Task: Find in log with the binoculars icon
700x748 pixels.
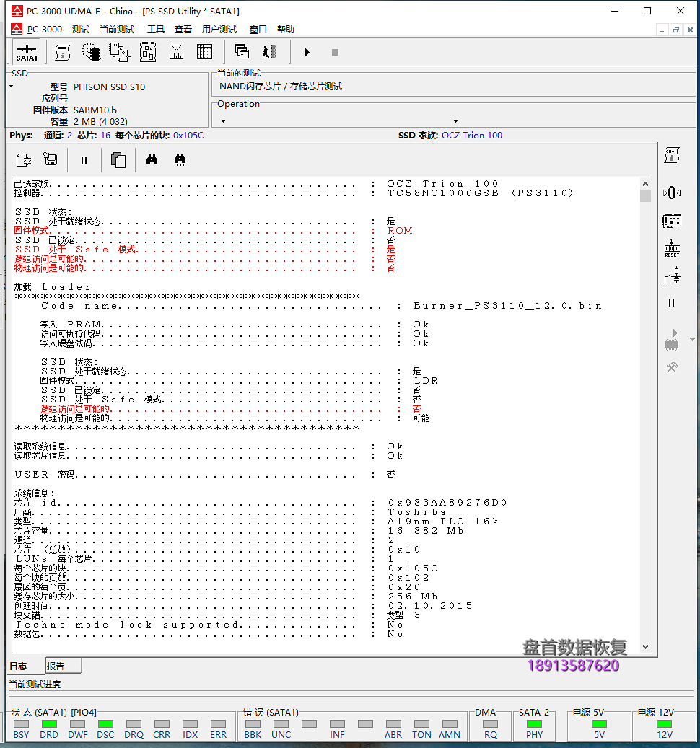Action: click(152, 159)
